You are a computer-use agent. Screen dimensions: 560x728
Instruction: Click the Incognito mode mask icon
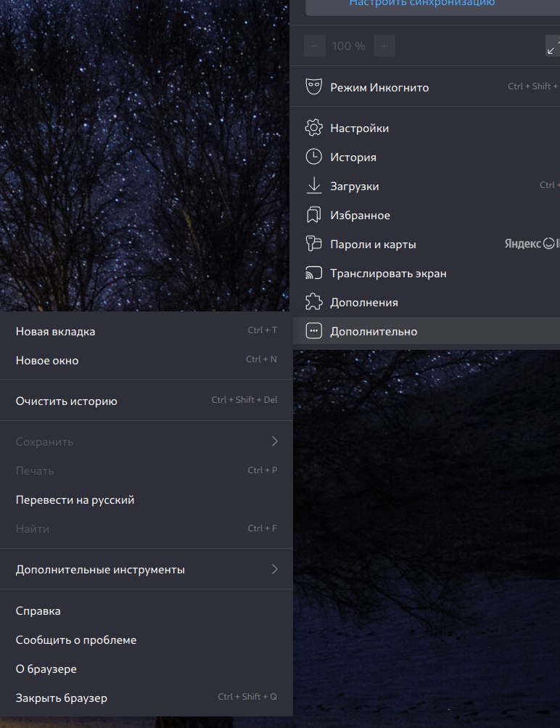pos(313,87)
